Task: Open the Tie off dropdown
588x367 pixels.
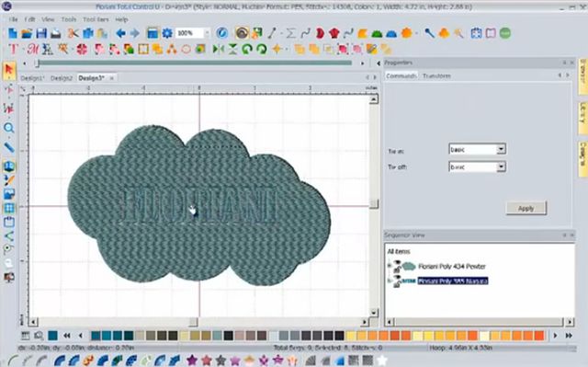Action: pyautogui.click(x=501, y=166)
